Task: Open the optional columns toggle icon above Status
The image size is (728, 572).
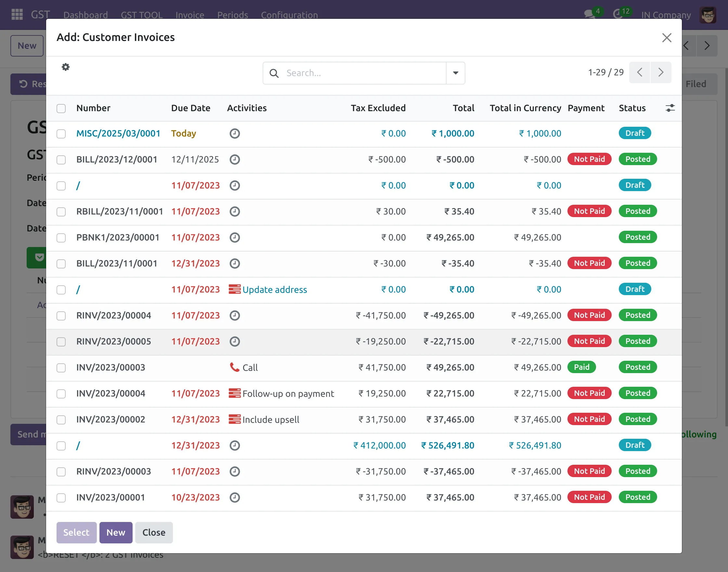Action: [x=670, y=108]
